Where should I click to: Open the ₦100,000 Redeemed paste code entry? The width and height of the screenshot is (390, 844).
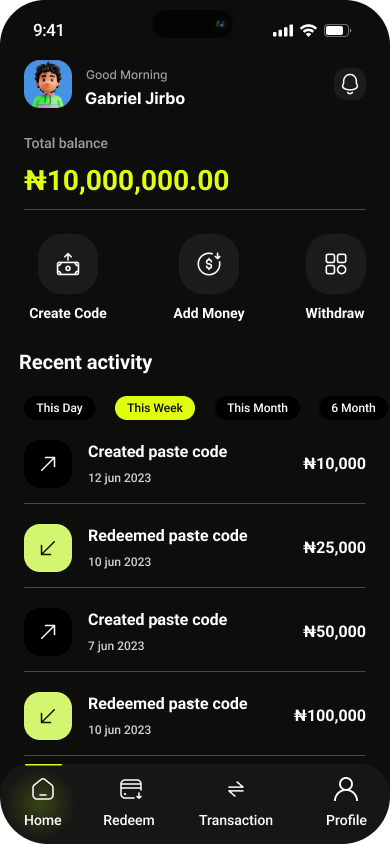click(195, 715)
